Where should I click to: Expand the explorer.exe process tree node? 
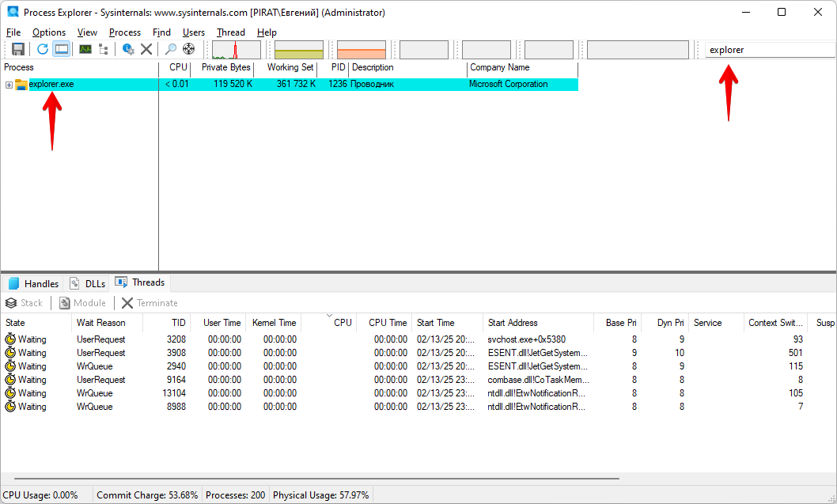click(x=9, y=85)
